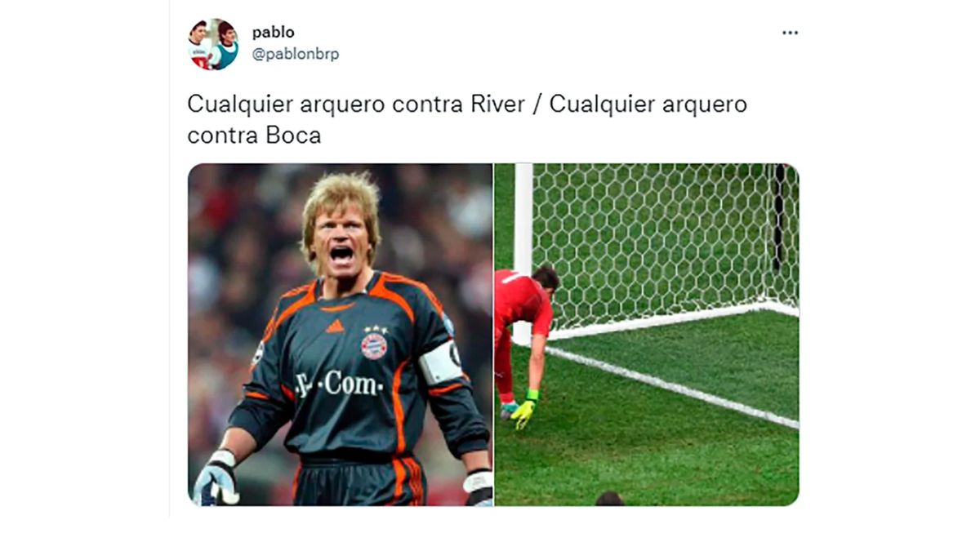Viewport: 980px width, 551px height.
Task: Click the tweet text "Cualquier arquero contra"
Action: point(326,104)
